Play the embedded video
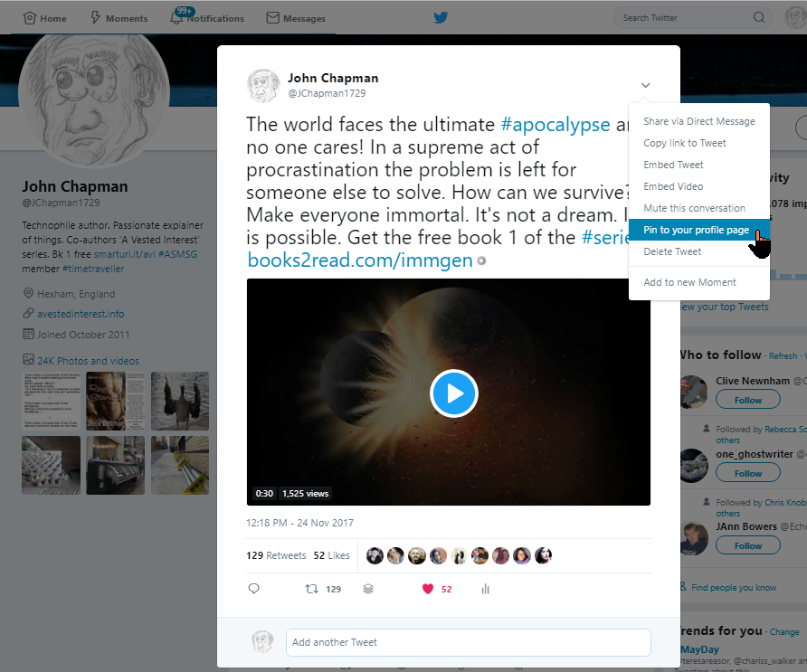Image resolution: width=807 pixels, height=672 pixels. 453,393
